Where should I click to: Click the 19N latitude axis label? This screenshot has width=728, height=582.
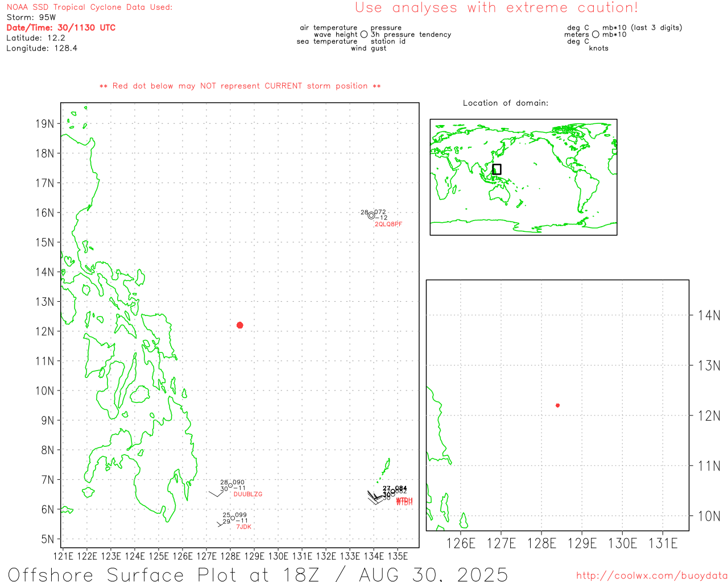45,124
